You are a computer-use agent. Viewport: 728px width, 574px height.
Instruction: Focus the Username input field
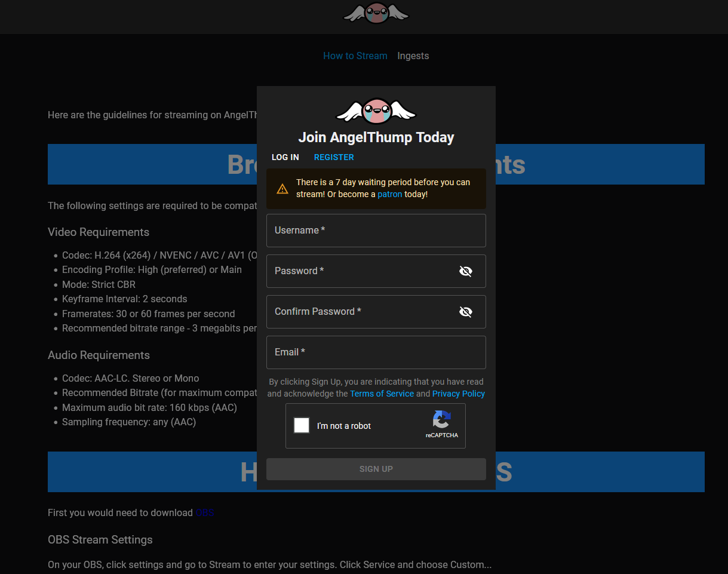coord(376,231)
